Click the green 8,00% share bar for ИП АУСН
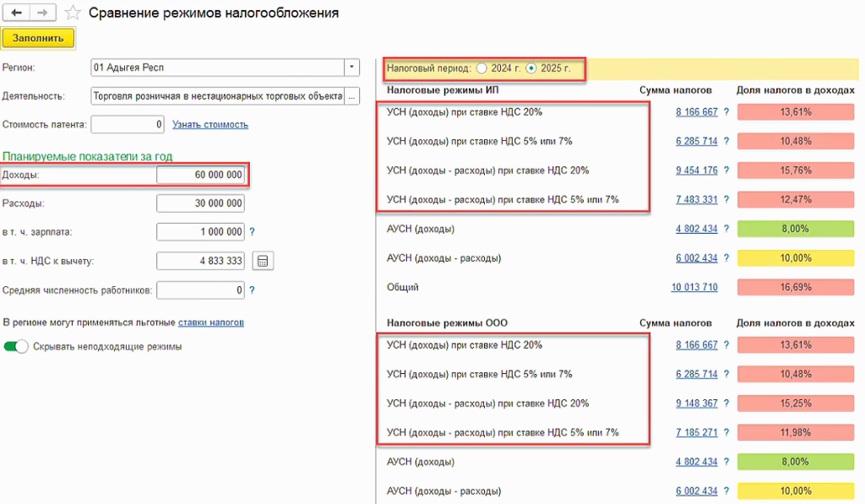Screen dimensions: 865x504 point(796,229)
